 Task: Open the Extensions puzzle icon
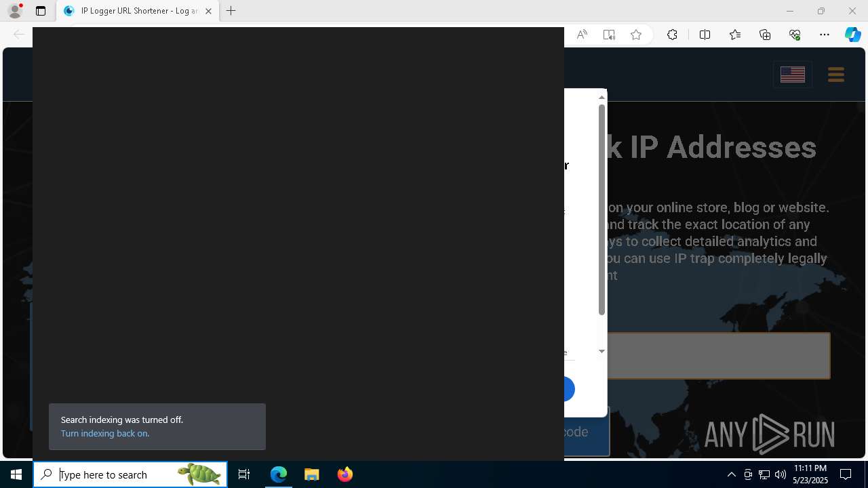(672, 35)
